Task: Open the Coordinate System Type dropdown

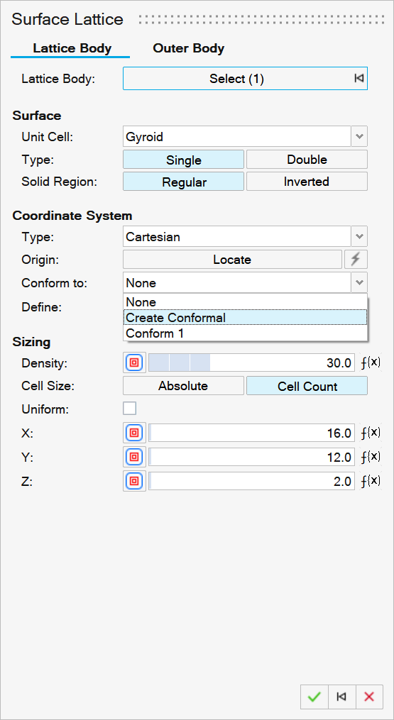Action: pyautogui.click(x=359, y=237)
